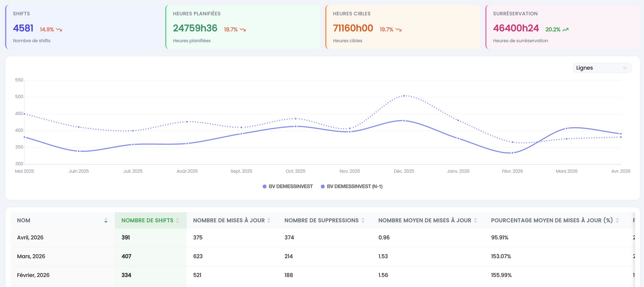Sort table by the Nom column arrows
This screenshot has width=644, height=287.
tap(106, 221)
